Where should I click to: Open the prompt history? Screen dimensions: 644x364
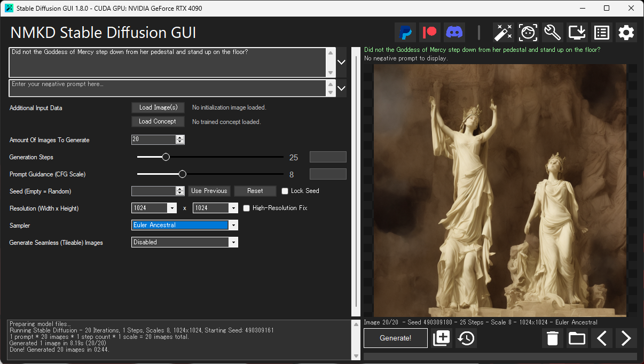466,338
